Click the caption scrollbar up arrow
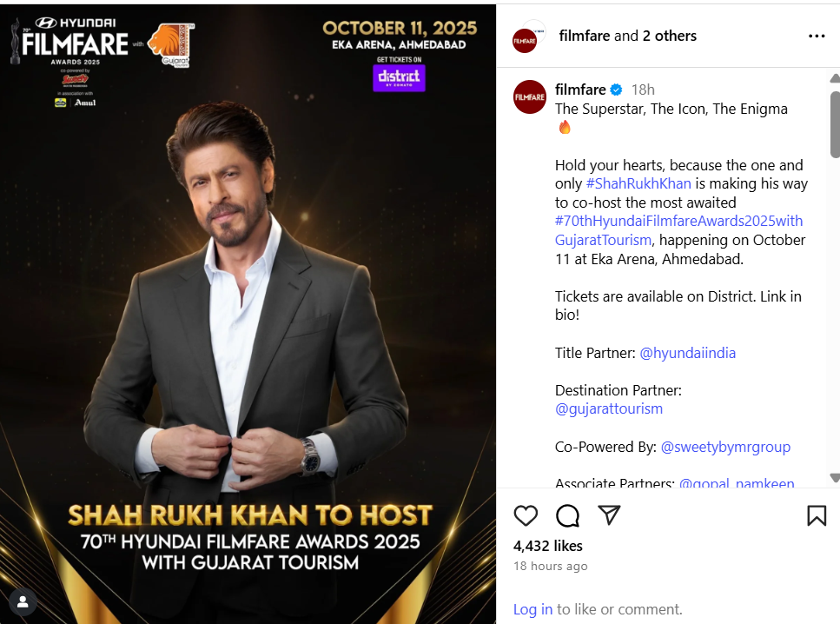840x624 pixels. pos(835,78)
